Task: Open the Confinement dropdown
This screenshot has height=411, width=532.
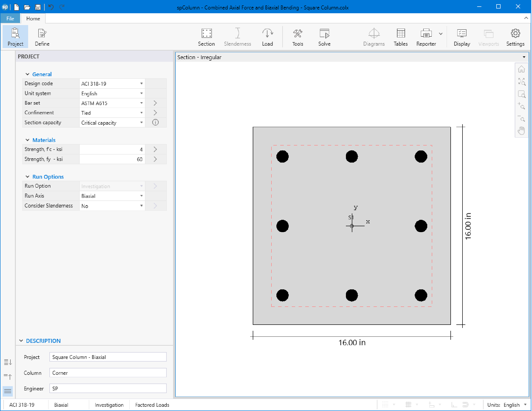Action: click(141, 113)
